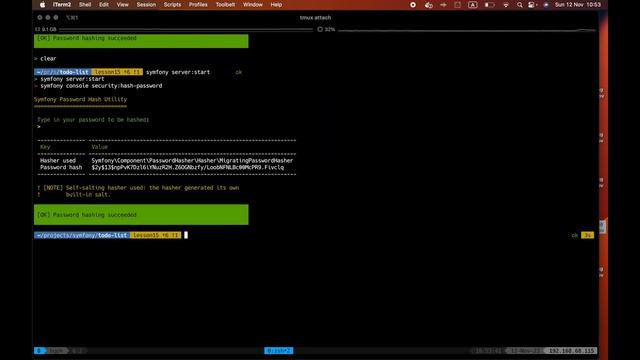Check the battery status icon
This screenshot has width=640, height=360.
(x=489, y=5)
